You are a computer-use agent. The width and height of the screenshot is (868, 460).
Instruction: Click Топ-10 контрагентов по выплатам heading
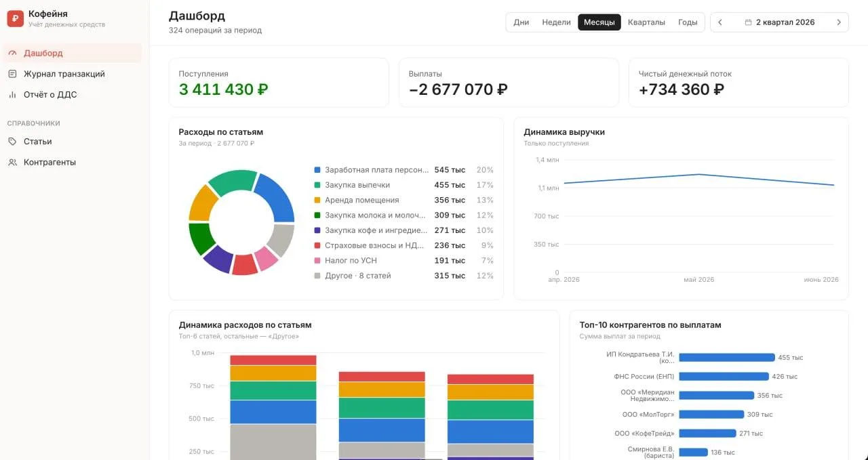[650, 325]
